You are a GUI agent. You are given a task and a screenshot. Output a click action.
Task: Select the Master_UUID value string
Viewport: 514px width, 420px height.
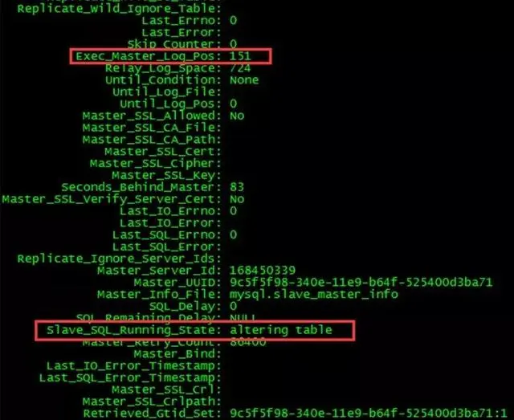pos(361,283)
